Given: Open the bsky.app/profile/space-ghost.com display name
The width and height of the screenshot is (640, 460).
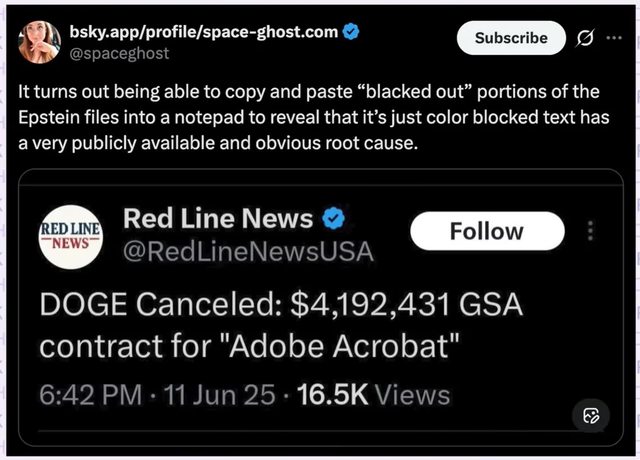Looking at the screenshot, I should (203, 31).
